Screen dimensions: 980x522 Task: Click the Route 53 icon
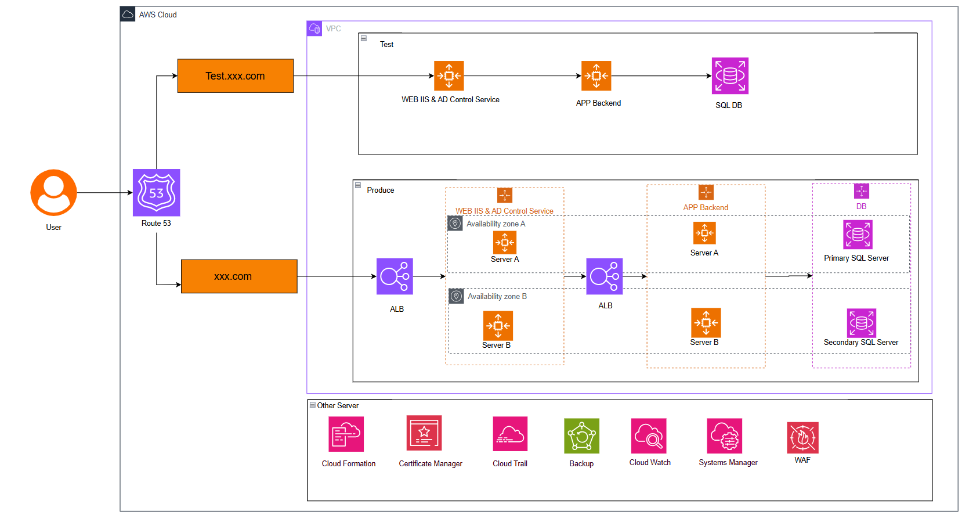[x=156, y=193]
